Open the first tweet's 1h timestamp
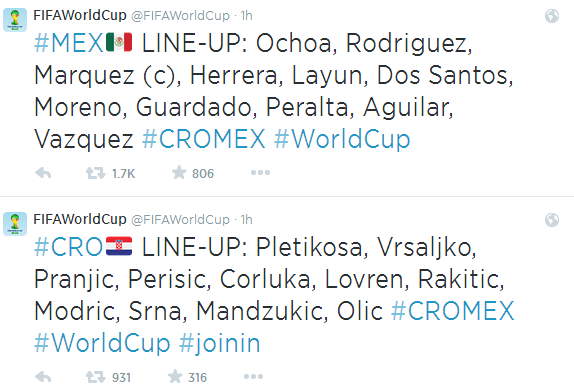 click(x=246, y=16)
